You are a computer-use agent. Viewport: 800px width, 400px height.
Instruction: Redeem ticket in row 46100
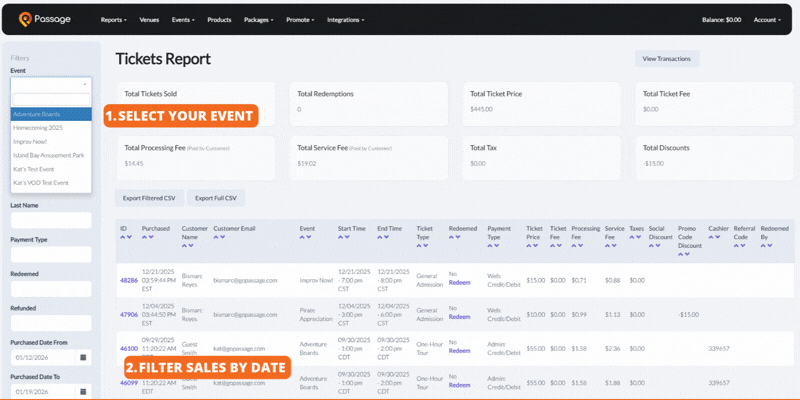[459, 351]
